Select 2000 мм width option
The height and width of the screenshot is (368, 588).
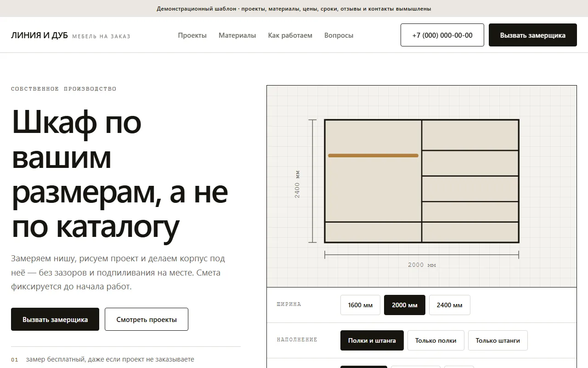tap(405, 305)
